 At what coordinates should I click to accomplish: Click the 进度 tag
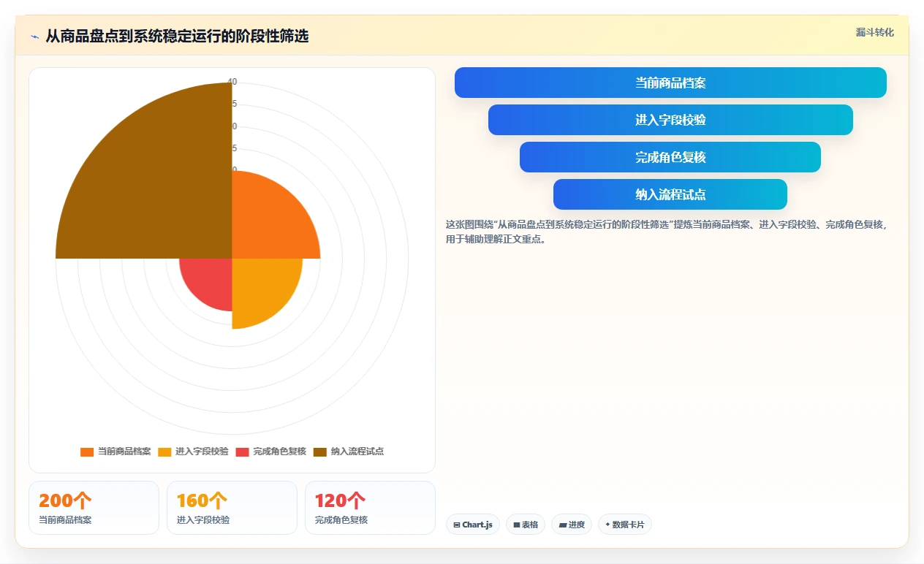click(572, 525)
